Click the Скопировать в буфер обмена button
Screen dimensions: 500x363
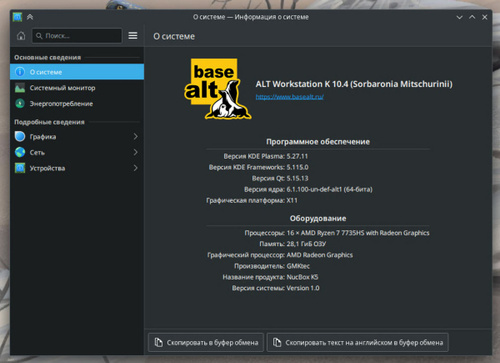pos(206,342)
